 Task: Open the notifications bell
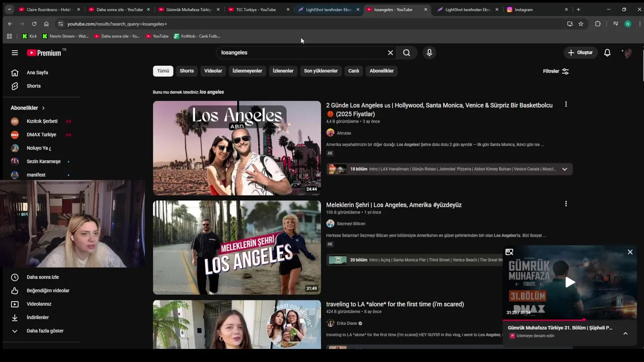[x=607, y=52]
